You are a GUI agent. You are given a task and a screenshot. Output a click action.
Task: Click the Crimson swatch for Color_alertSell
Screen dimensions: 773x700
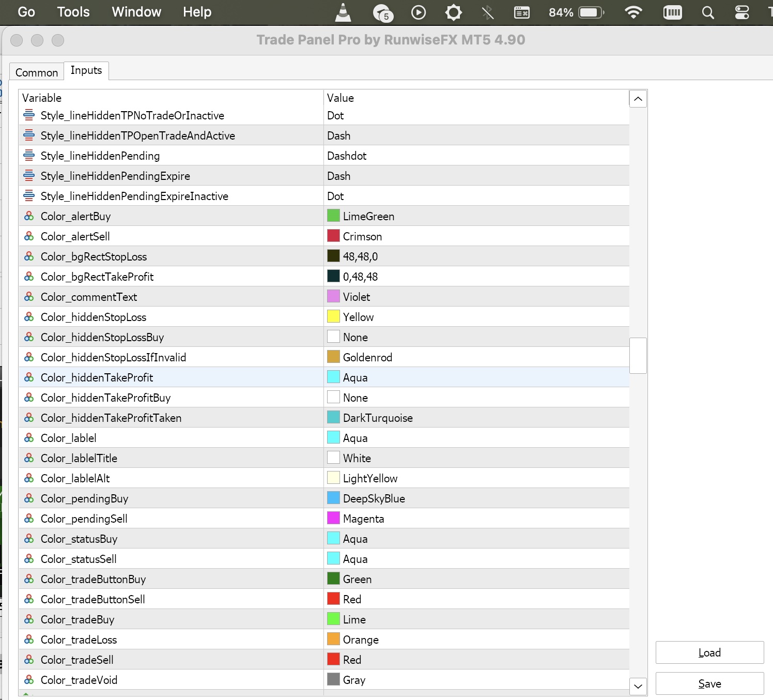(x=333, y=236)
